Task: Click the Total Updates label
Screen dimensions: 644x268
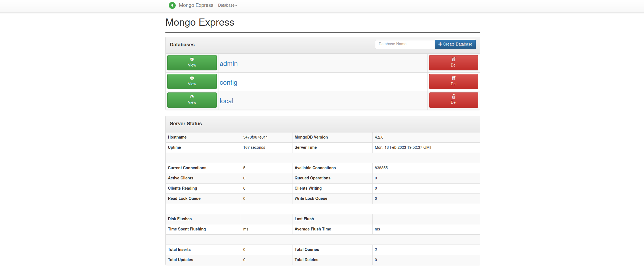Action: [180, 260]
